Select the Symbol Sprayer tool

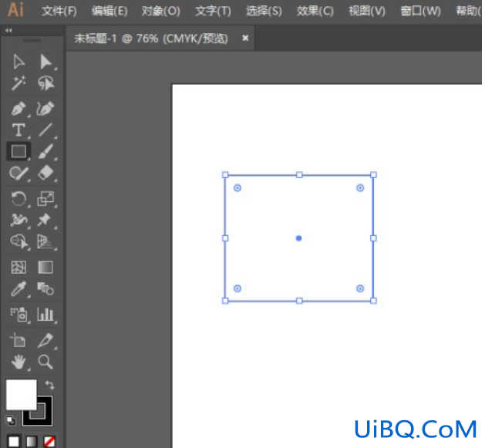19,315
